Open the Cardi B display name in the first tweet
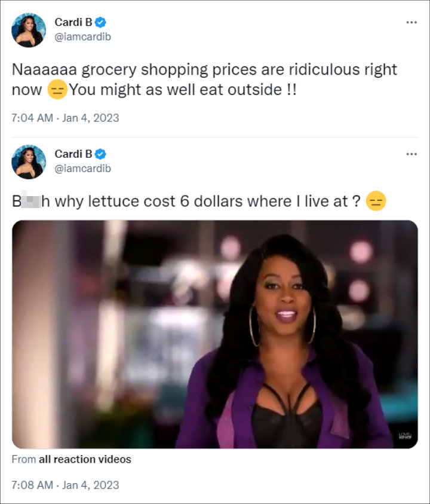Image resolution: width=430 pixels, height=504 pixels. point(73,22)
